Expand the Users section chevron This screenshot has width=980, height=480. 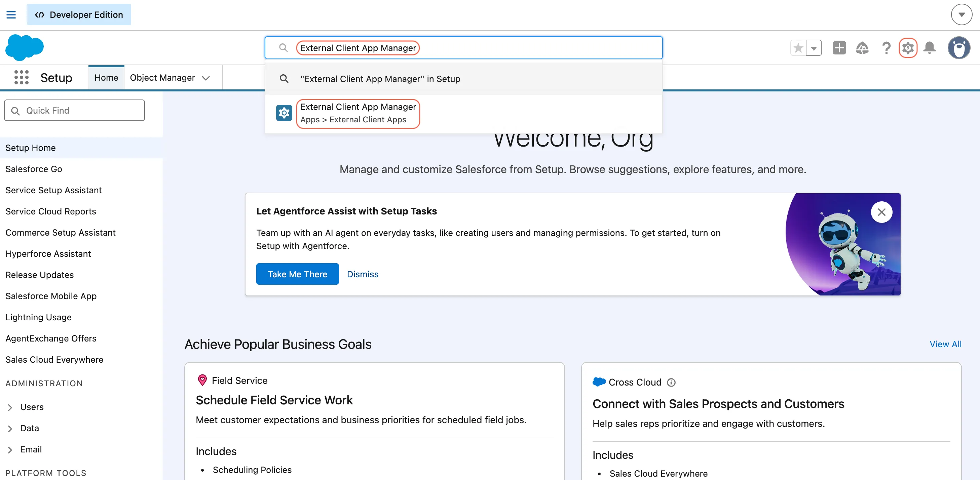point(10,407)
